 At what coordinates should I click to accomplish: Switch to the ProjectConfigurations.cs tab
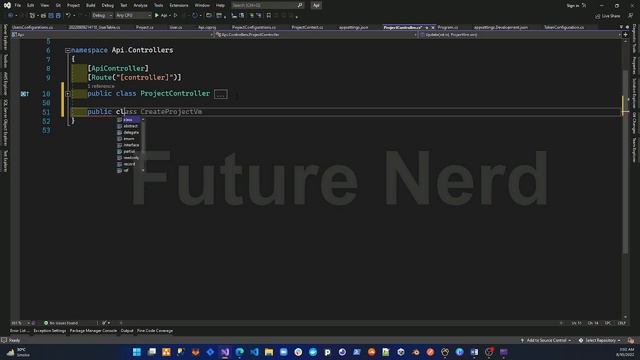(x=253, y=27)
